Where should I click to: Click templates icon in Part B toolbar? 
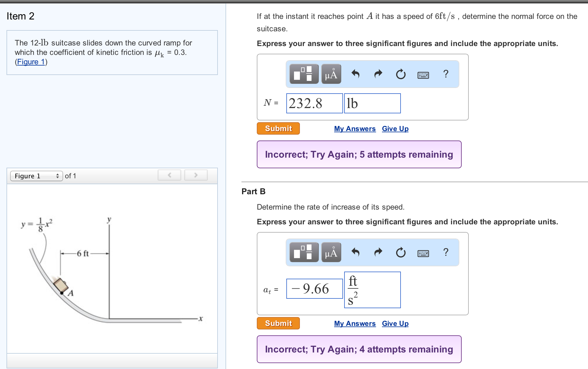click(304, 252)
